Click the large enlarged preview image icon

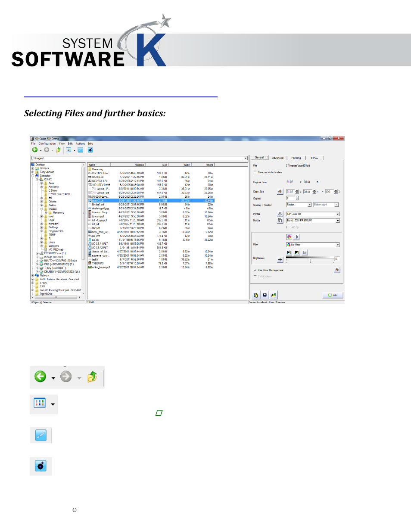click(40, 436)
